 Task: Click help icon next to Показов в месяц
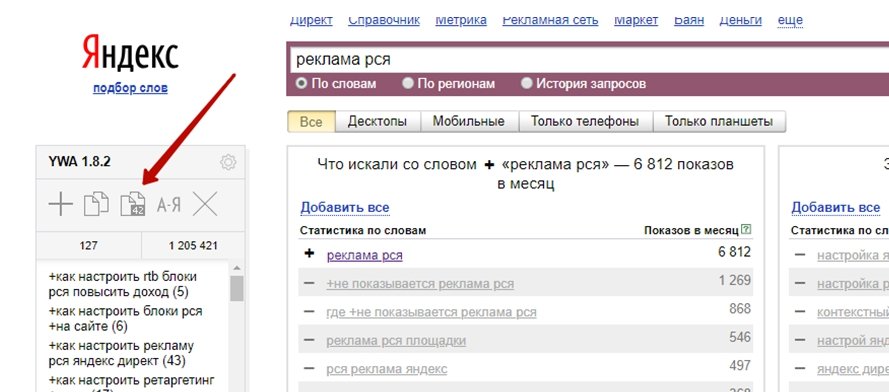(746, 230)
